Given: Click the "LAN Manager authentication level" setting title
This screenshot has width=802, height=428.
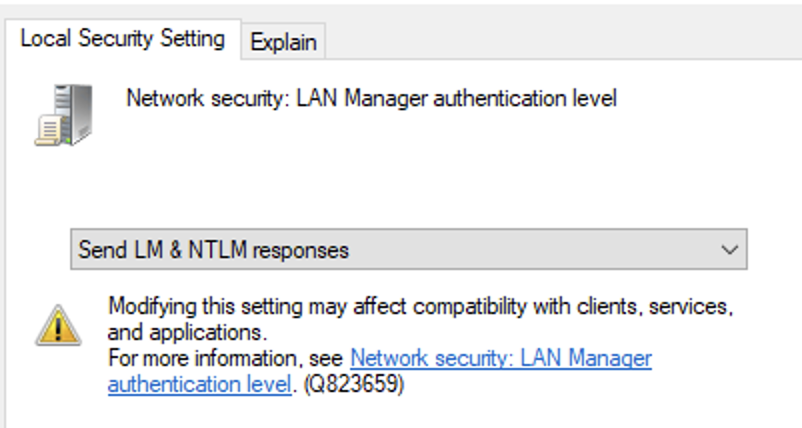Looking at the screenshot, I should (457, 99).
